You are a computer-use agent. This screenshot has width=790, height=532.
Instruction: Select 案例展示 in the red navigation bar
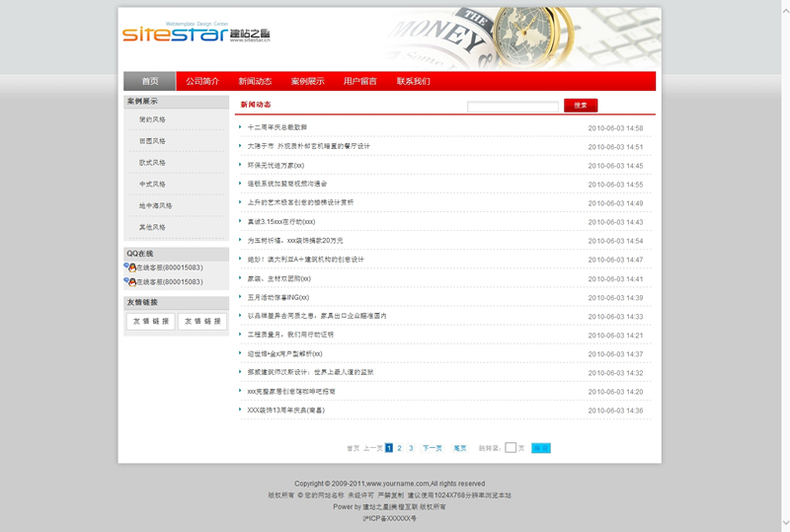[307, 81]
